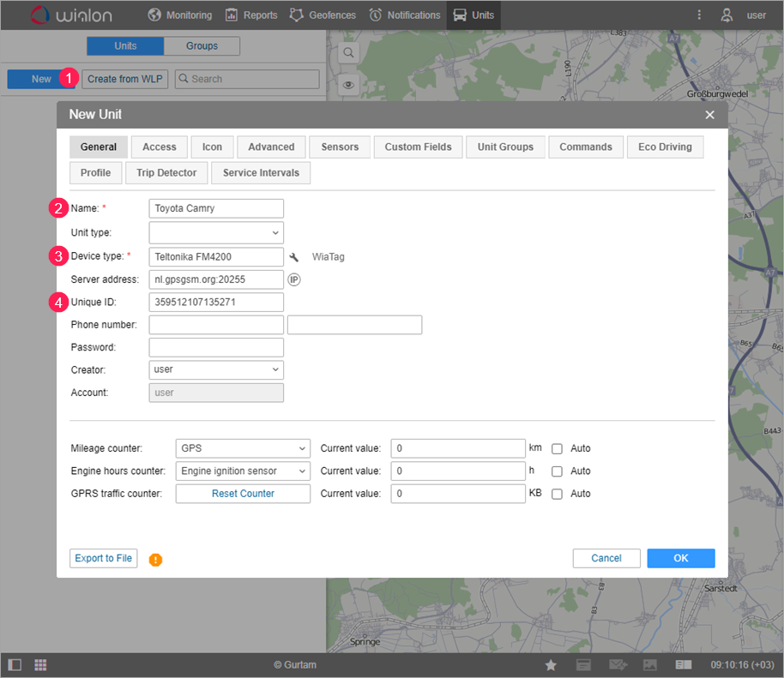Open the user account icon in top bar
784x678 pixels.
tap(727, 15)
